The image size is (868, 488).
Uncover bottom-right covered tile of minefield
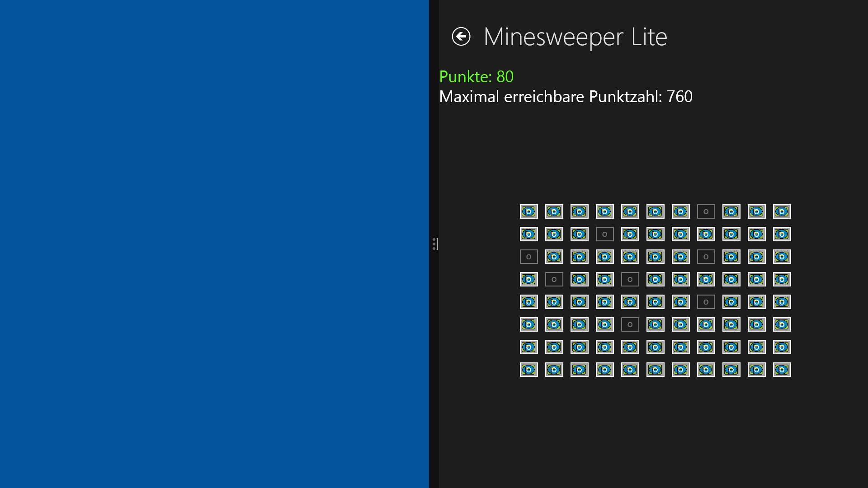[782, 370]
